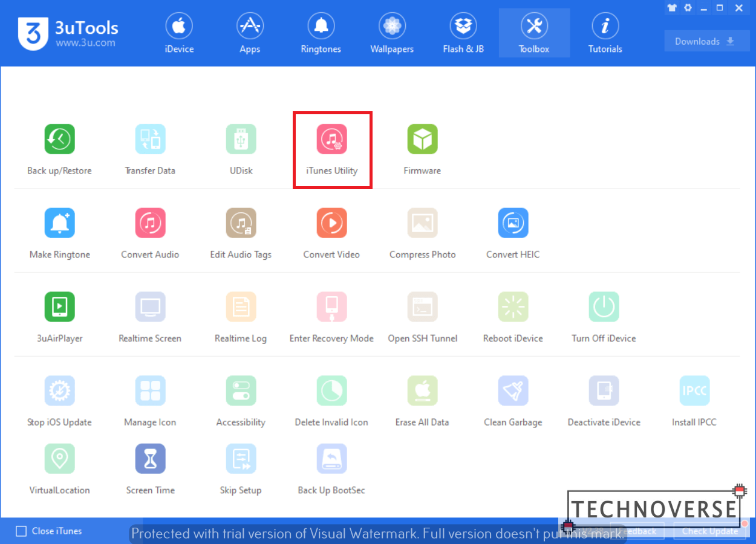Select the Toolbox tab
This screenshot has width=756, height=544.
click(534, 34)
